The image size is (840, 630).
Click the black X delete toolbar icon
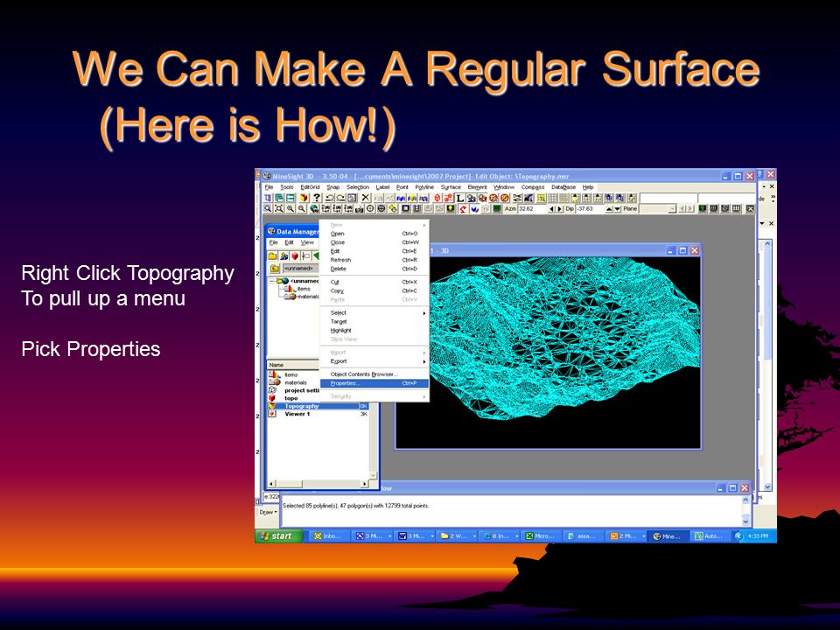[x=366, y=199]
